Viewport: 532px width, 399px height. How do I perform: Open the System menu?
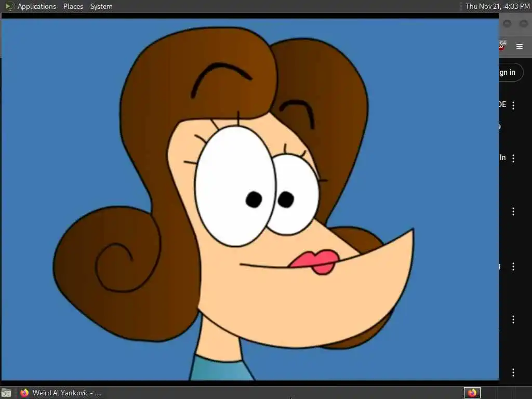[x=101, y=6]
